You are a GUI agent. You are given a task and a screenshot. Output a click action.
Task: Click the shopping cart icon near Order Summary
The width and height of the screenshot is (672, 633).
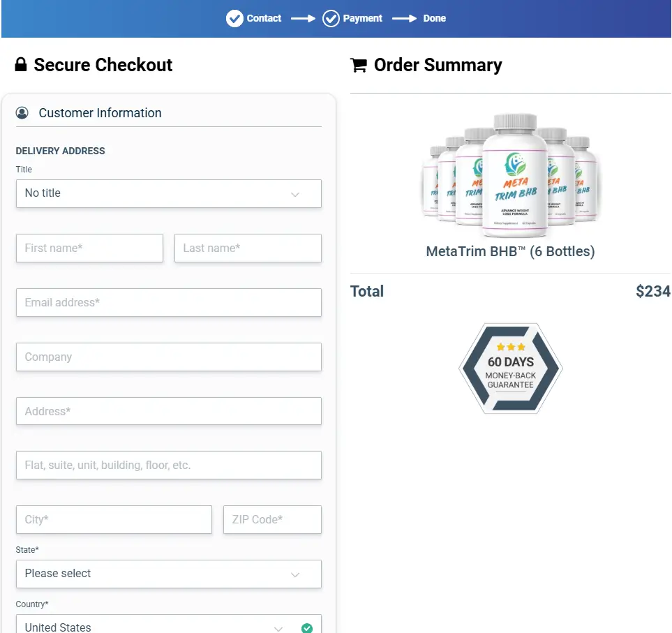click(359, 64)
